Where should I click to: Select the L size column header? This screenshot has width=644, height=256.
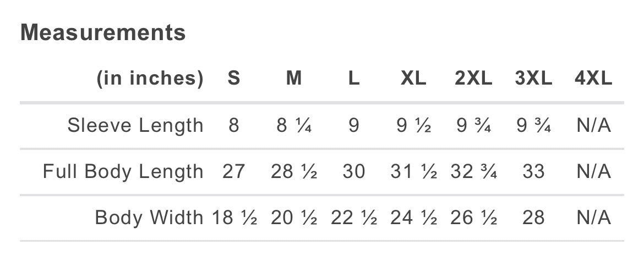[353, 78]
